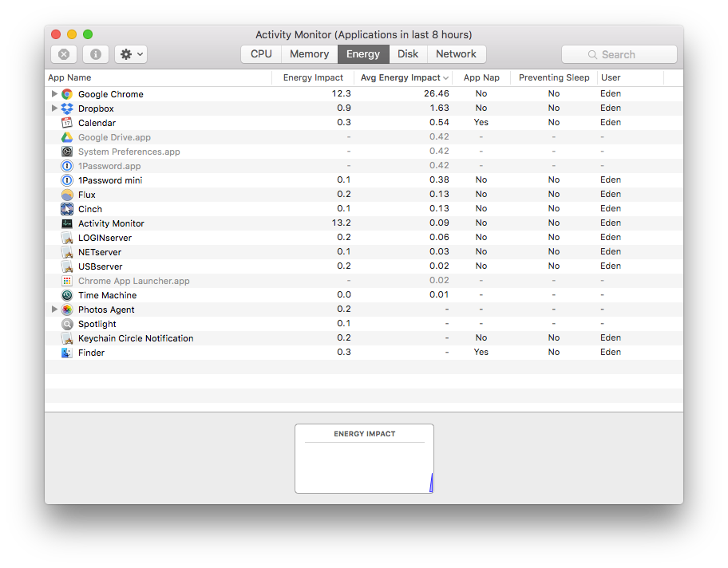Click the USBserver icon
This screenshot has height=568, width=728.
point(67,266)
